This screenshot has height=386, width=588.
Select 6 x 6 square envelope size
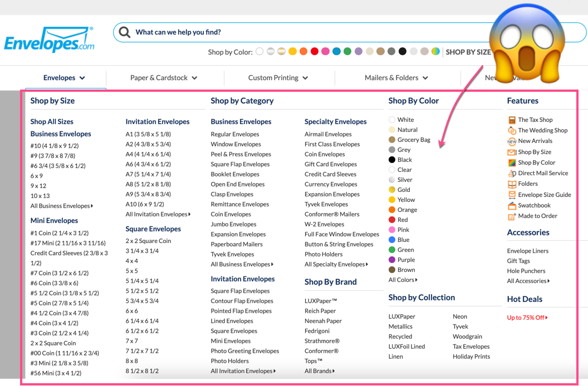[x=131, y=311]
